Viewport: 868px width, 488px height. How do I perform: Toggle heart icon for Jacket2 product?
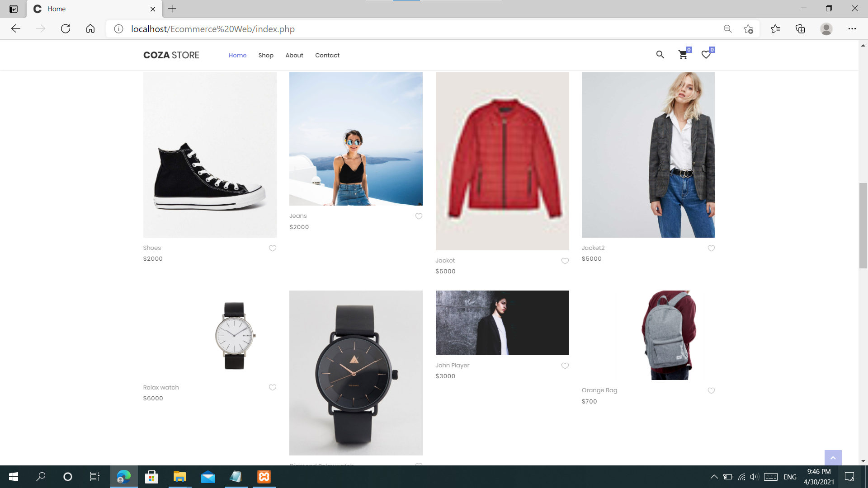(x=711, y=248)
